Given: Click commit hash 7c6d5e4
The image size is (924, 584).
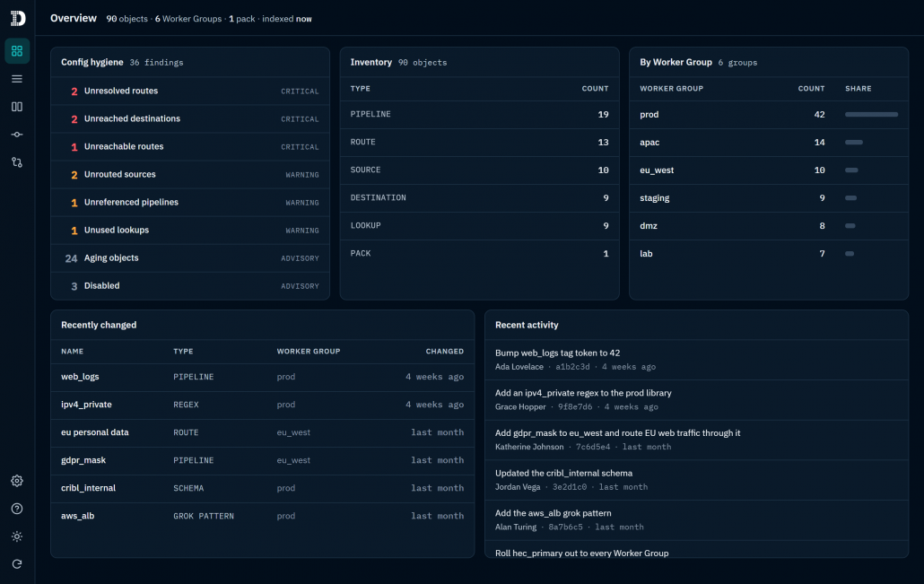Looking at the screenshot, I should [593, 447].
